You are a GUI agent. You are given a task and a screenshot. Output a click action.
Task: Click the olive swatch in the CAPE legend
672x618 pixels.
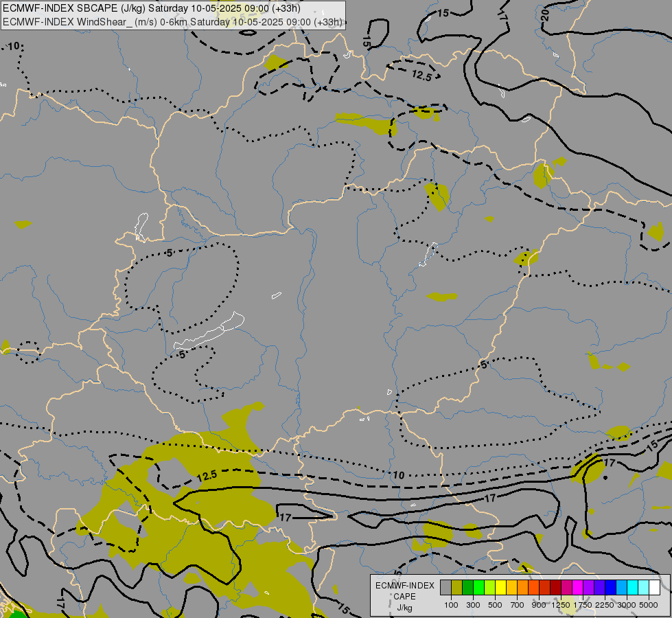pos(457,588)
